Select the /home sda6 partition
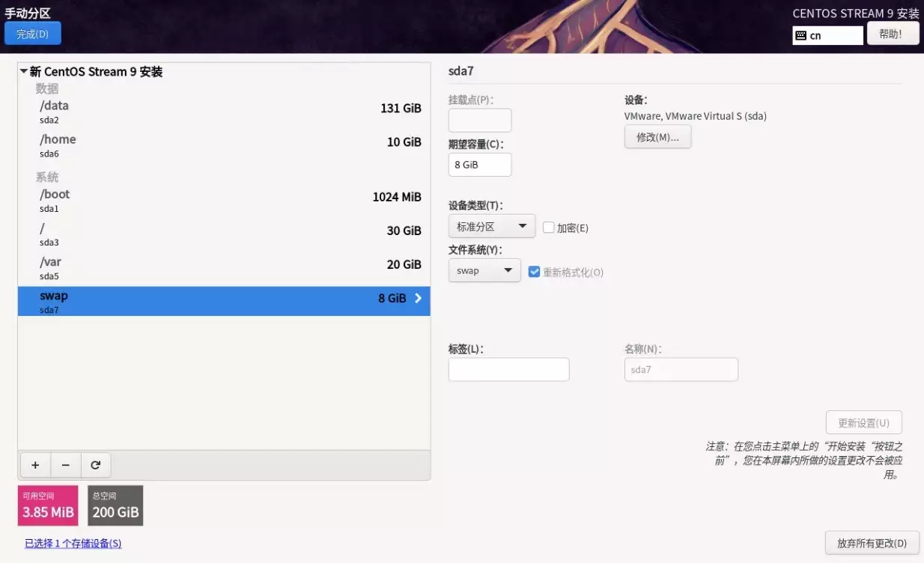 pyautogui.click(x=224, y=145)
